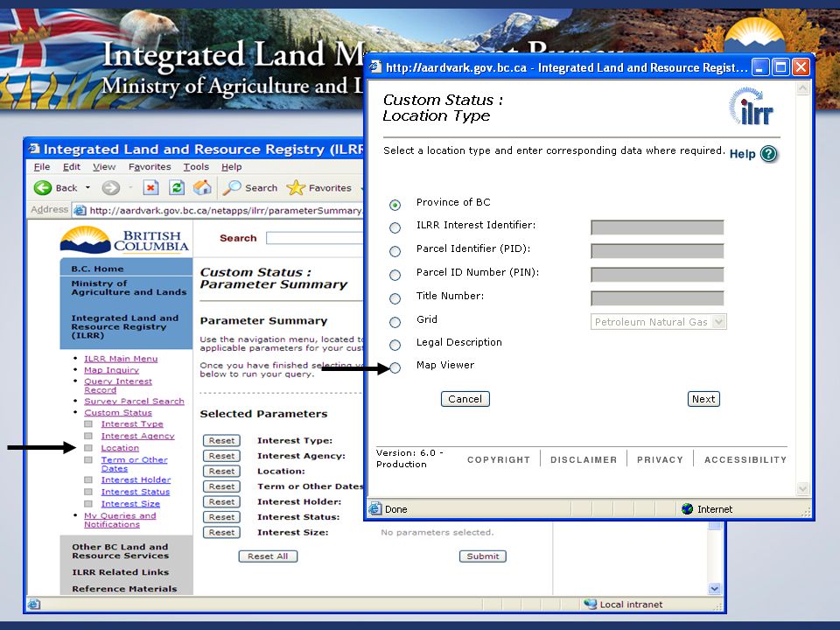Select the Grid radio button

click(x=395, y=322)
